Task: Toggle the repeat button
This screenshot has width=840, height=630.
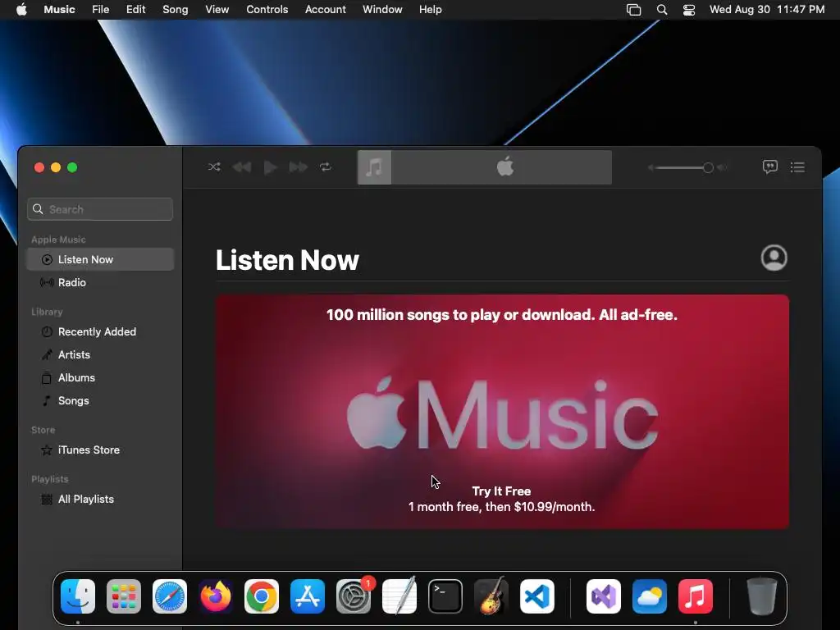Action: pos(326,167)
